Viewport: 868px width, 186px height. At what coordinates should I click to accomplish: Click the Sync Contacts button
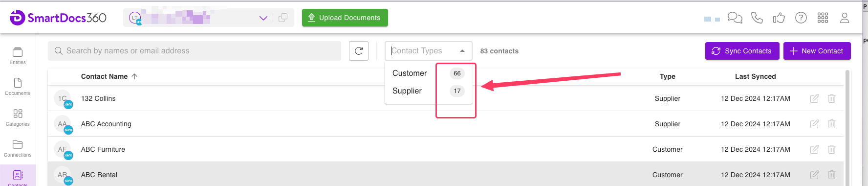click(x=742, y=51)
